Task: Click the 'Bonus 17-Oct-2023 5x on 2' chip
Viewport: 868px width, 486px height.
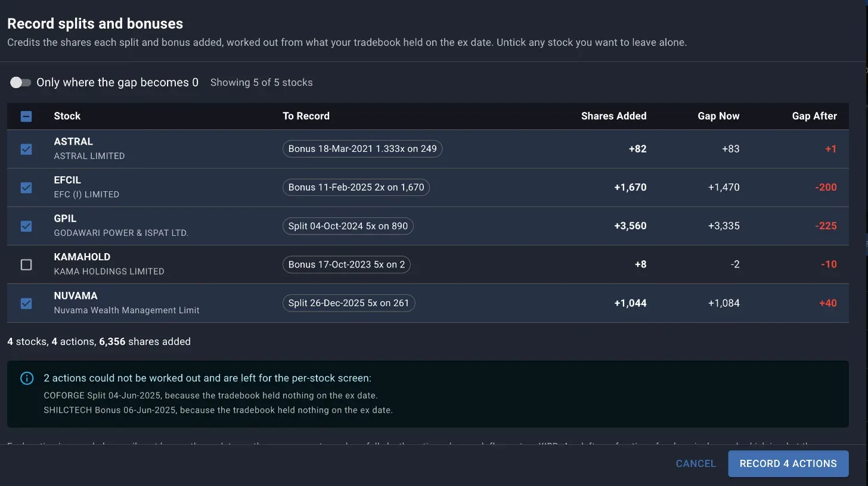Action: 346,264
